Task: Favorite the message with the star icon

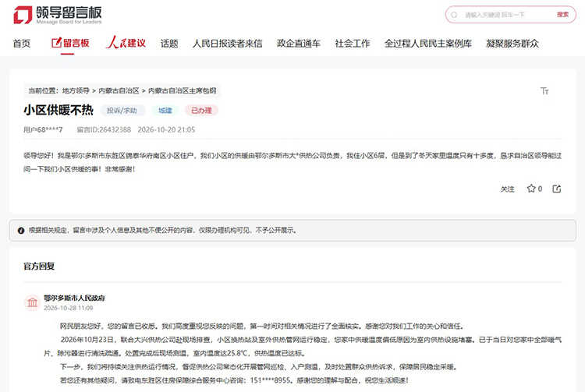Action: pyautogui.click(x=531, y=189)
